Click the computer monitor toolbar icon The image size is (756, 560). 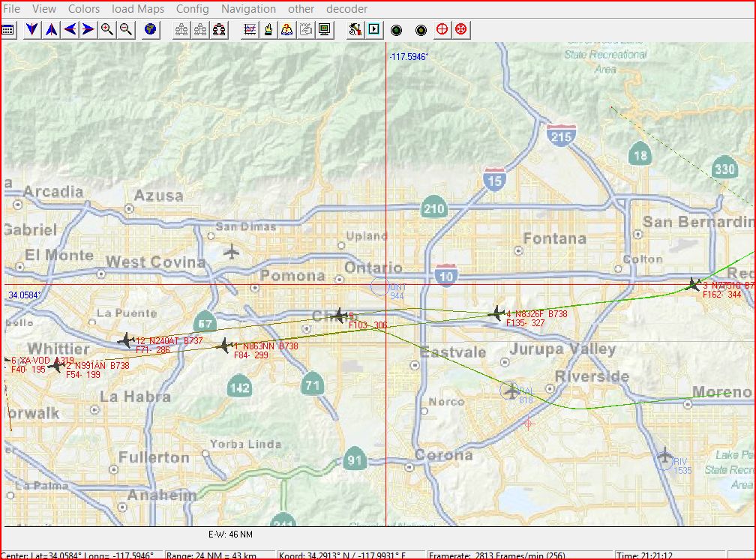click(x=324, y=30)
